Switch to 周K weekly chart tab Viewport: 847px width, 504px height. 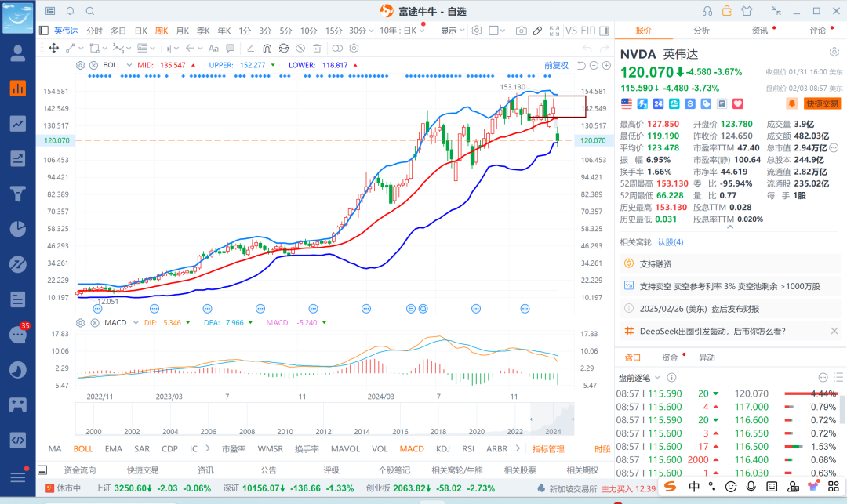pos(162,31)
